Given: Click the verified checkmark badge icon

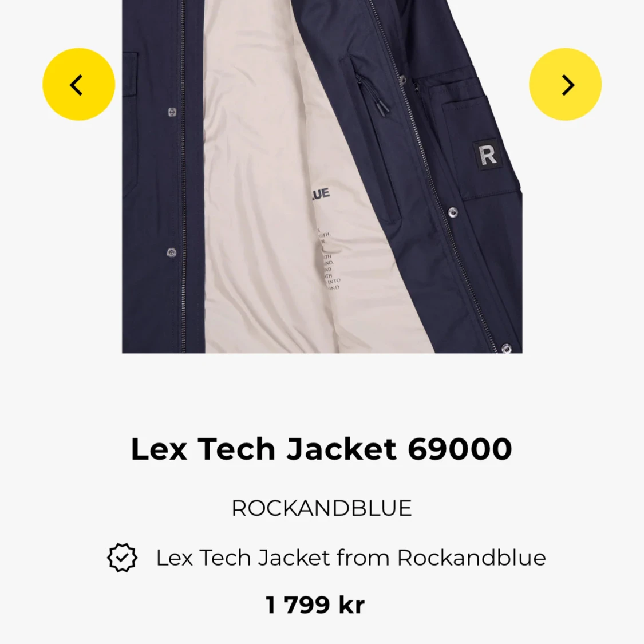Looking at the screenshot, I should point(122,558).
